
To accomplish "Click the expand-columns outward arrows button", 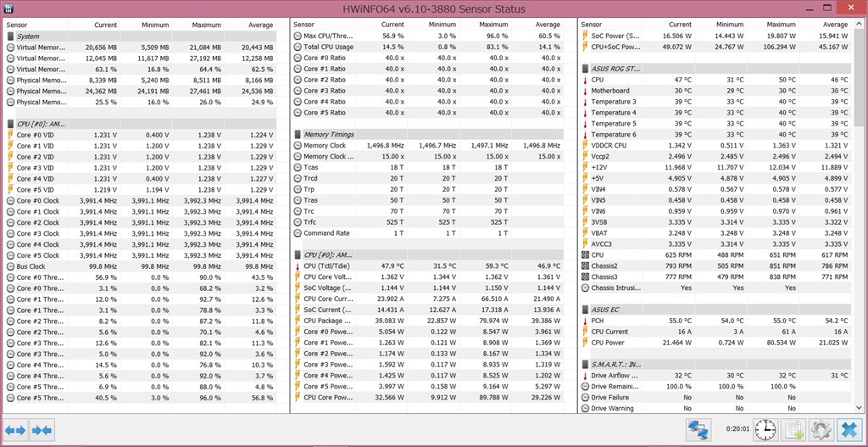I will point(15,429).
